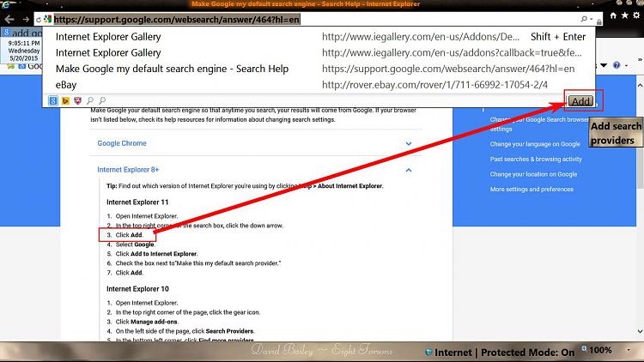Screen dimensions: 644x362
Task: Click the security lock icon
Action: click(599, 21)
